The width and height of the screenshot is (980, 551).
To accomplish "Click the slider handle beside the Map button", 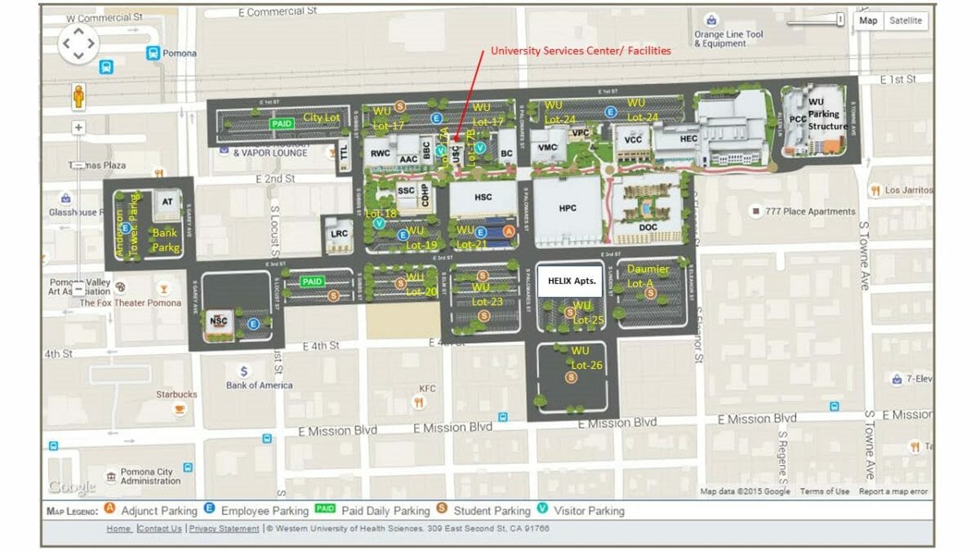I will point(840,19).
